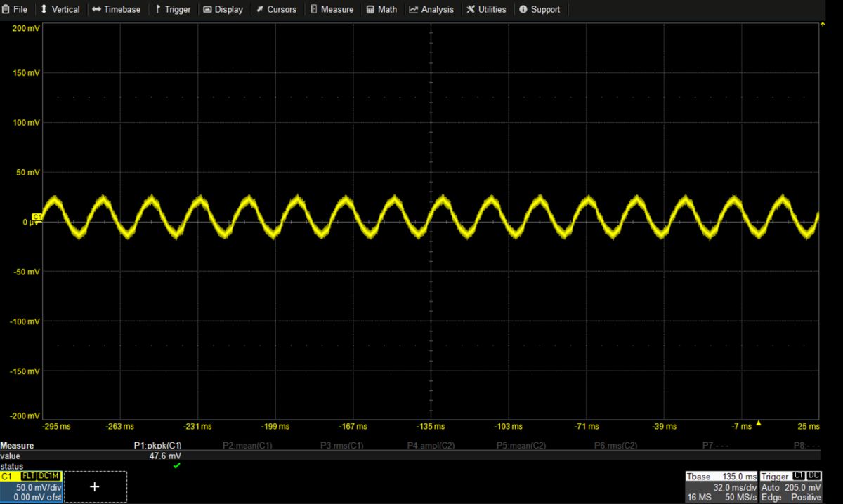Click the yellow C1 sine waveform trace
Viewport: 843px width, 504px height.
tap(430, 218)
